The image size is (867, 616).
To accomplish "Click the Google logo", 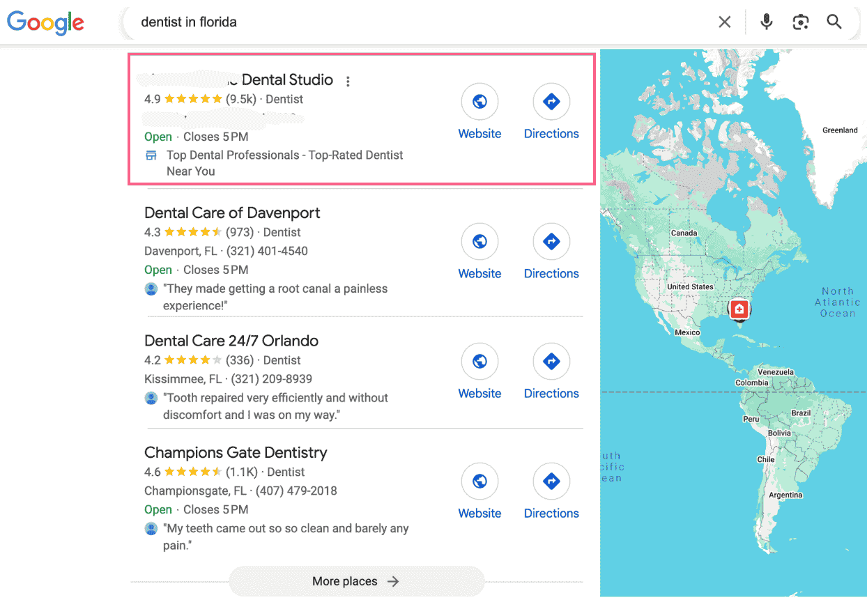I will click(x=46, y=22).
